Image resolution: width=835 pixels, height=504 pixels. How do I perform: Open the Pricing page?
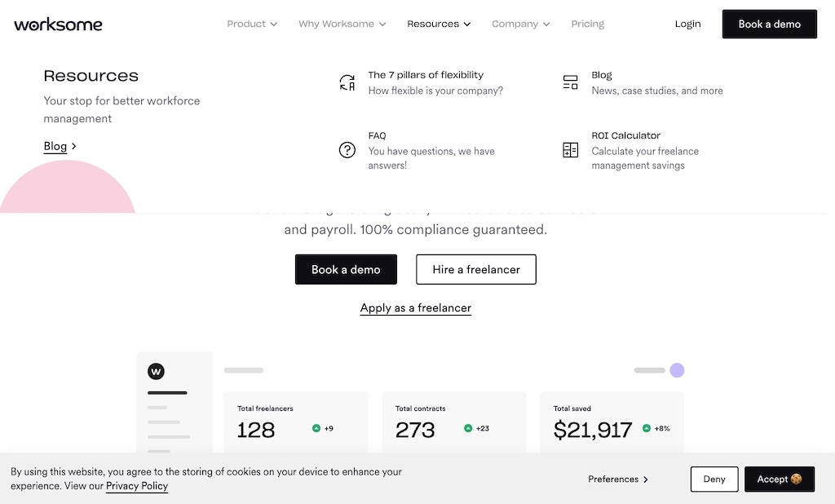click(587, 24)
